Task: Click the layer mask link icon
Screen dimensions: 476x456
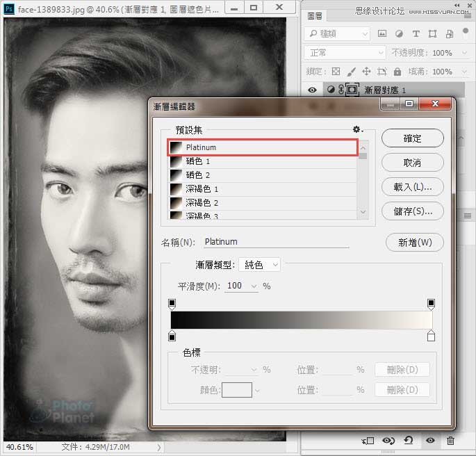Action: 341,90
